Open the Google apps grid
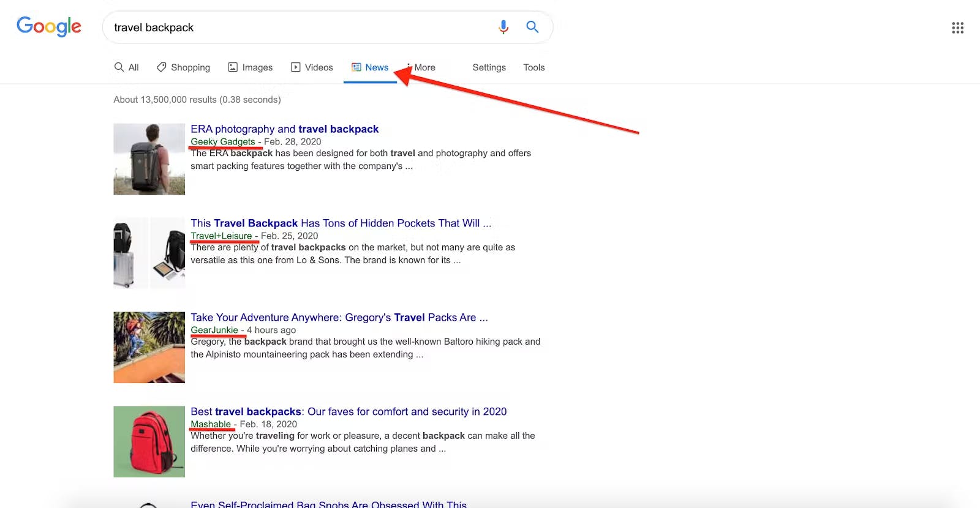The image size is (980, 508). click(958, 28)
